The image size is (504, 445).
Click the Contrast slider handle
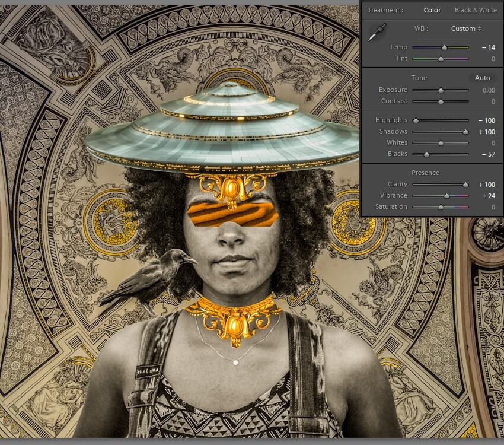pyautogui.click(x=441, y=101)
